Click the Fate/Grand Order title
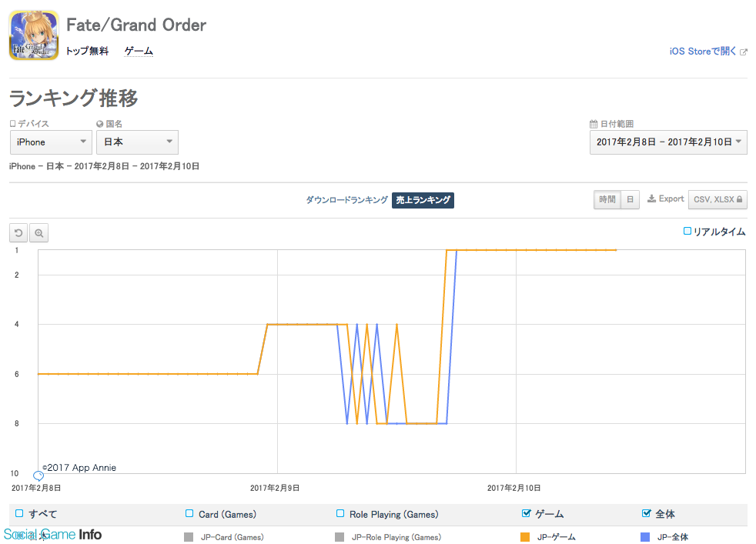 click(136, 25)
